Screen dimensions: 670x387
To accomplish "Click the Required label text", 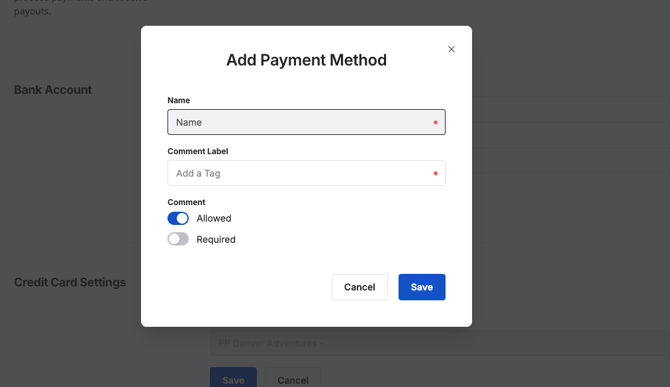I will [x=216, y=239].
